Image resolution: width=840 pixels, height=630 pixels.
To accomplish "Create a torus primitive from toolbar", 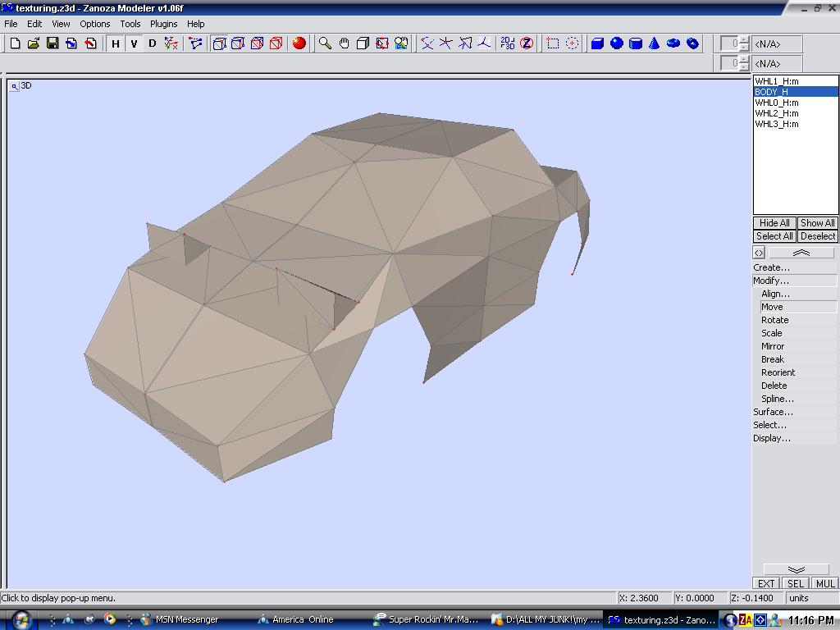I will [673, 43].
